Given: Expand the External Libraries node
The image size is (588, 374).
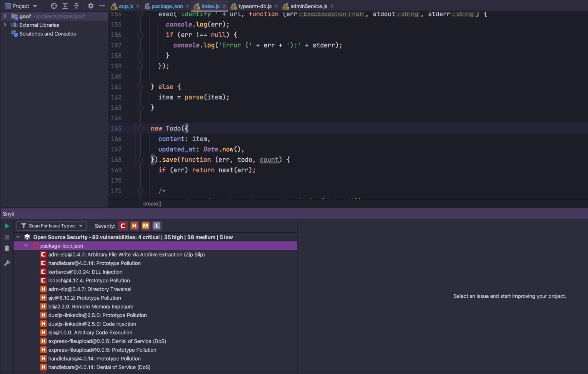Looking at the screenshot, I should (5, 25).
